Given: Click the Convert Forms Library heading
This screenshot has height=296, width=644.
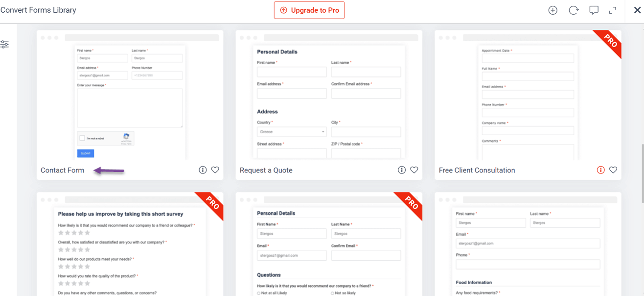Looking at the screenshot, I should coord(38,10).
